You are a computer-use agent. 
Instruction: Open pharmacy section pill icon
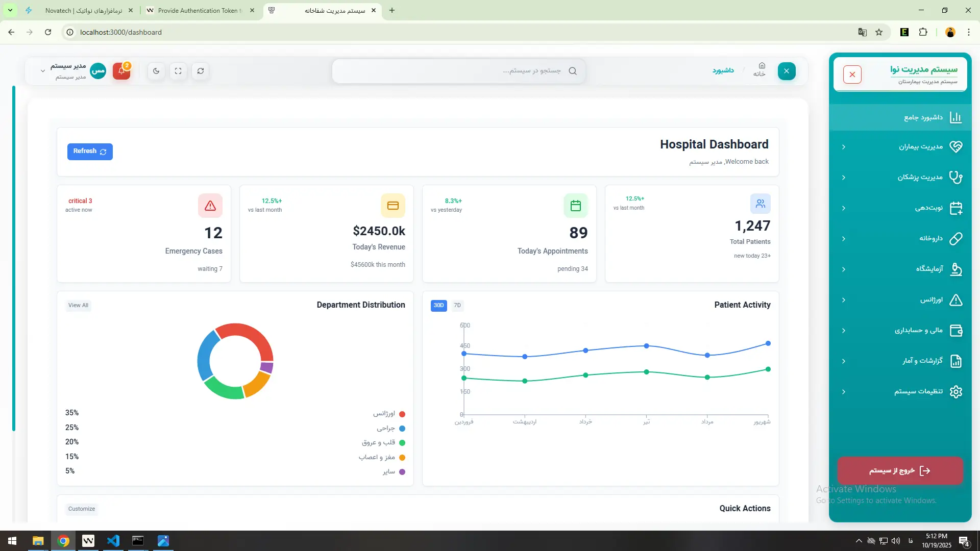955,238
